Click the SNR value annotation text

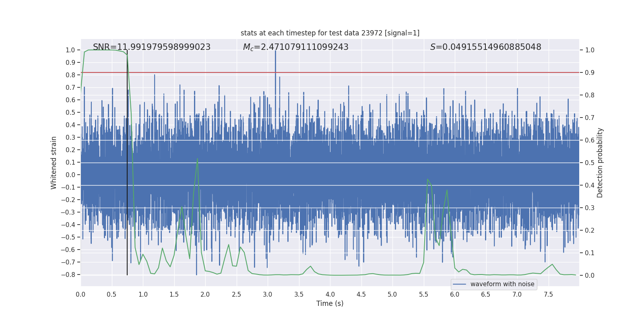(x=152, y=47)
